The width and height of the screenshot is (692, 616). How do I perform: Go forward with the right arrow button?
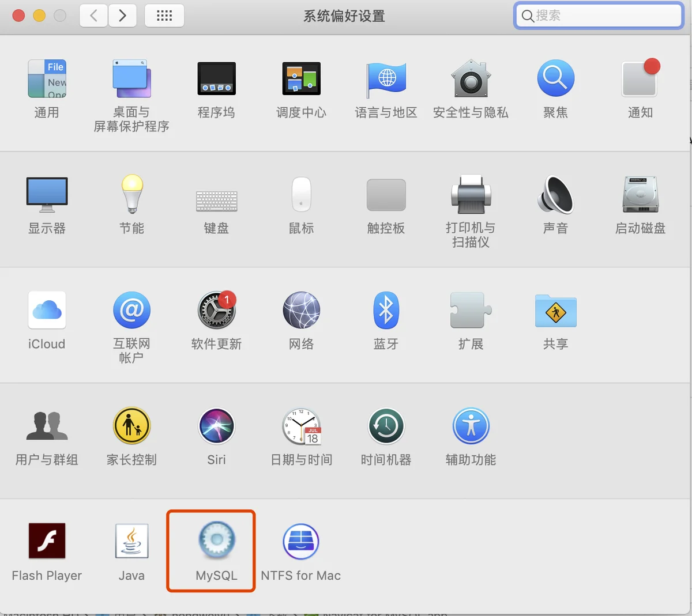tap(122, 16)
